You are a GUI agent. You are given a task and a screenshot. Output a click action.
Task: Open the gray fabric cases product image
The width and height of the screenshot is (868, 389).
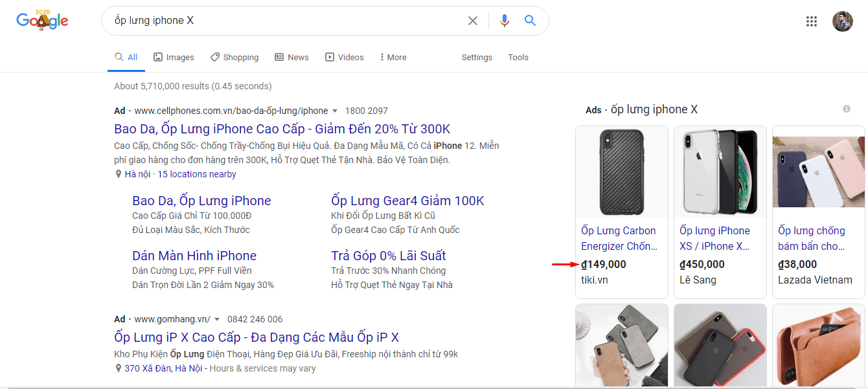(621, 345)
